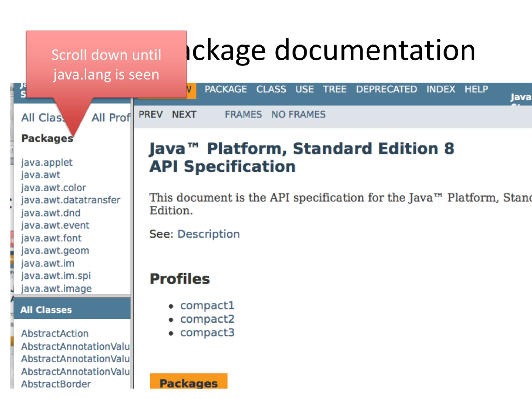532x399 pixels.
Task: Open the DEPRECATED navigation tab
Action: 387,90
